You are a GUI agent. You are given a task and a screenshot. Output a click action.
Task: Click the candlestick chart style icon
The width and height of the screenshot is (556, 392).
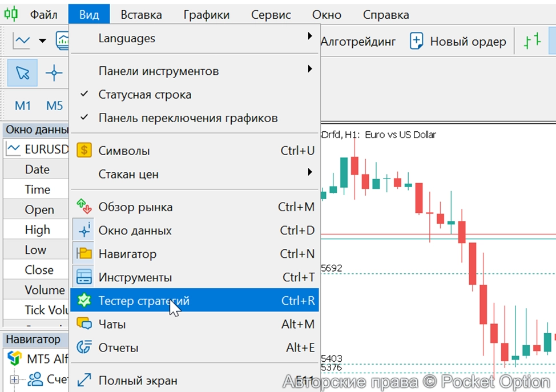tap(63, 40)
